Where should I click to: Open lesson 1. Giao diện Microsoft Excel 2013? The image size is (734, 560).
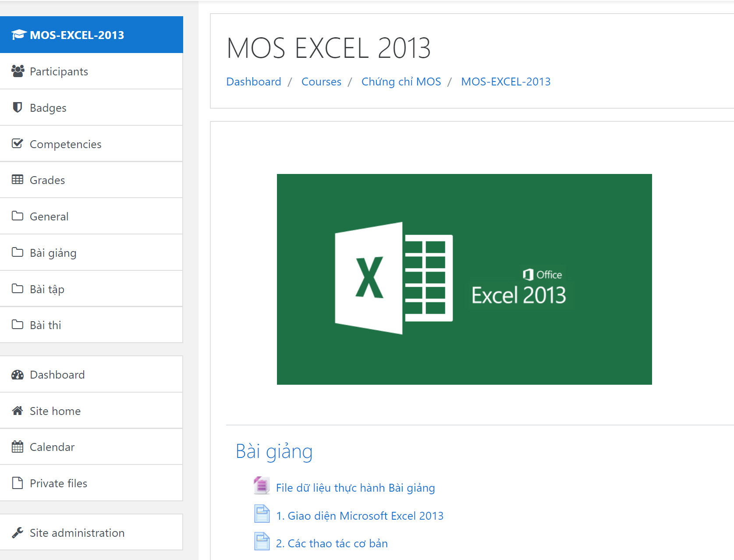(x=360, y=516)
